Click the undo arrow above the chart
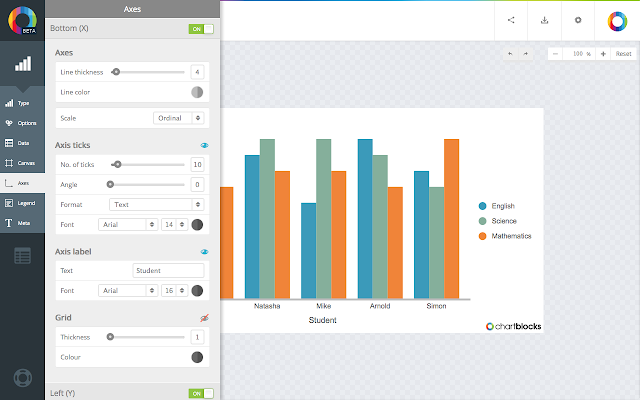Viewport: 640px width, 400px height. click(x=510, y=54)
